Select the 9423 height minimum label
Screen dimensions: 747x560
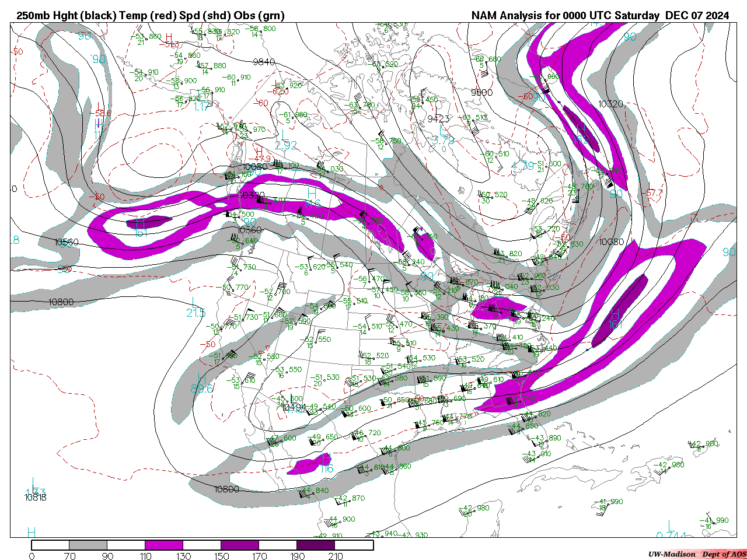coord(438,118)
